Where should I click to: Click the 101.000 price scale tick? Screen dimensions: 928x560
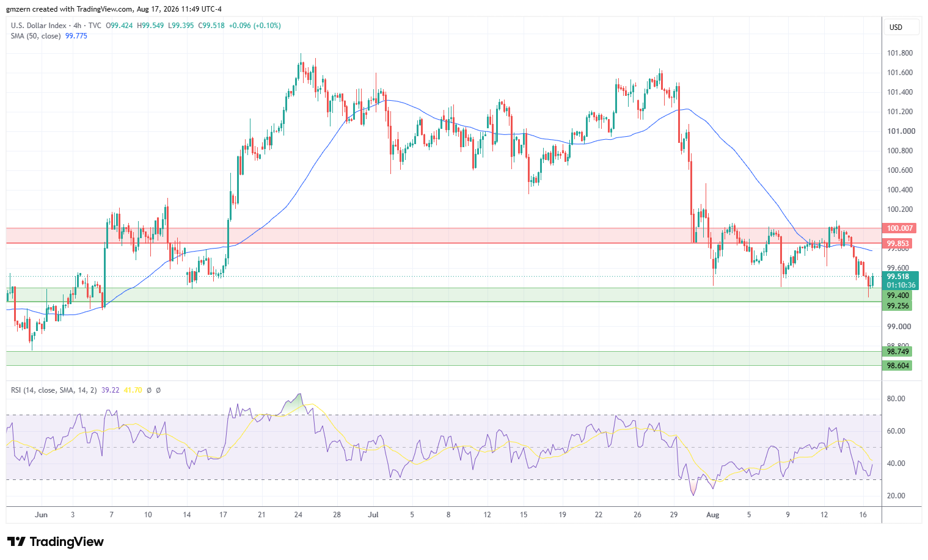[901, 131]
